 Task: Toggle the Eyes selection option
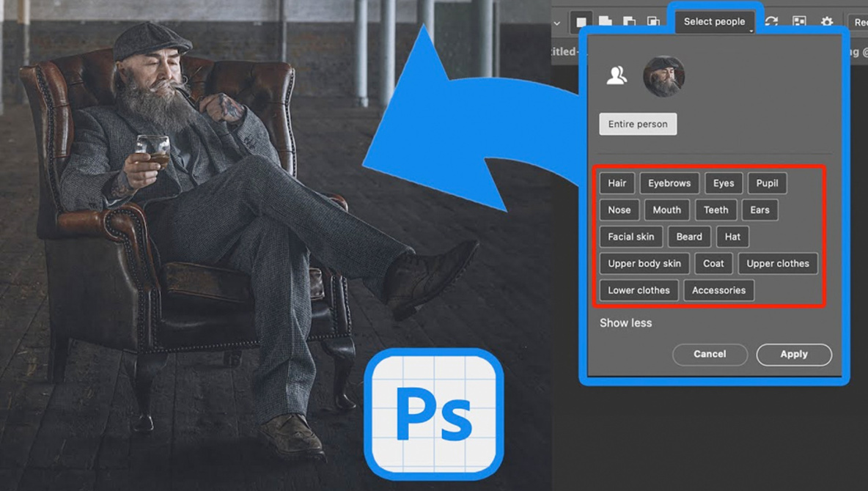coord(724,183)
